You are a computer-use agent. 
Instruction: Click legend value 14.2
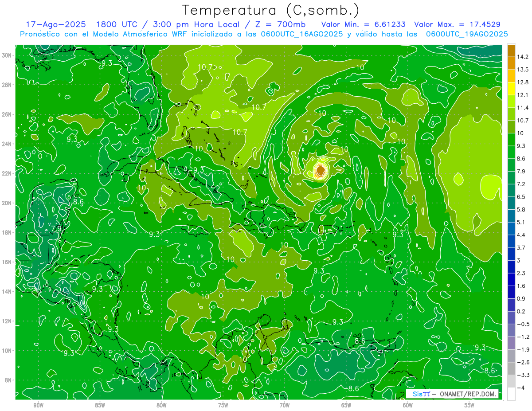(522, 57)
